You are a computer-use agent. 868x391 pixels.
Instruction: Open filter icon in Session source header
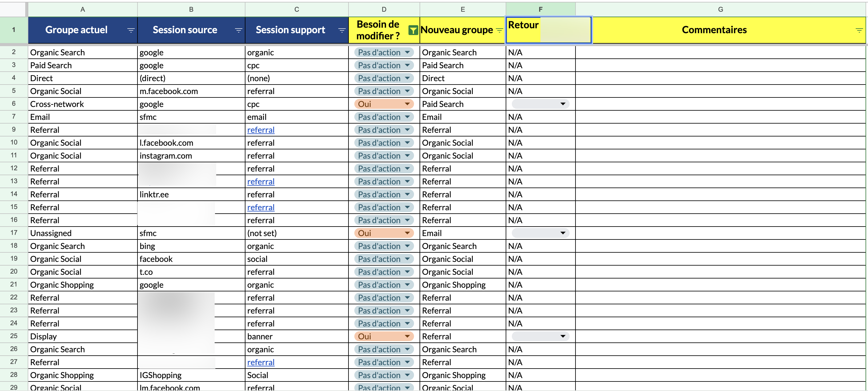[238, 30]
